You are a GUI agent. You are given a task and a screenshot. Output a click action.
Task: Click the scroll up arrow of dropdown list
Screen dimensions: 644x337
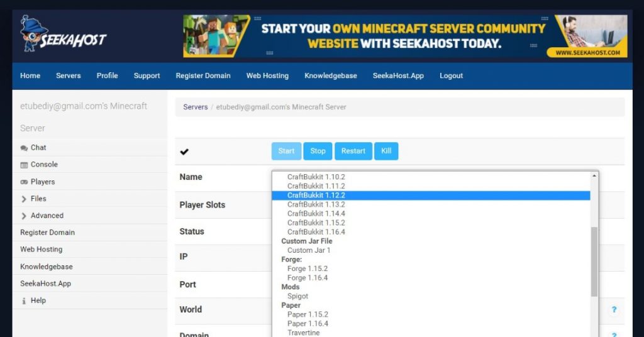(x=594, y=175)
